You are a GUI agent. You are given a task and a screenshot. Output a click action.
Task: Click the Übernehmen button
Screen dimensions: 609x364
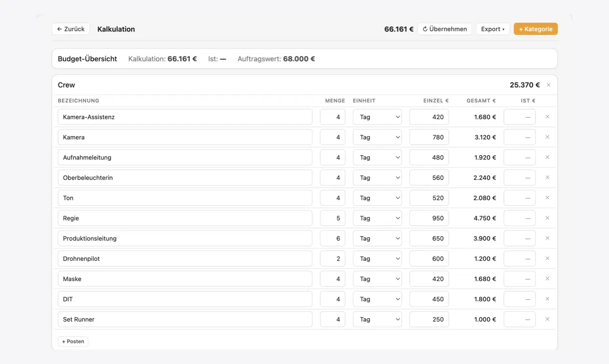pos(445,29)
